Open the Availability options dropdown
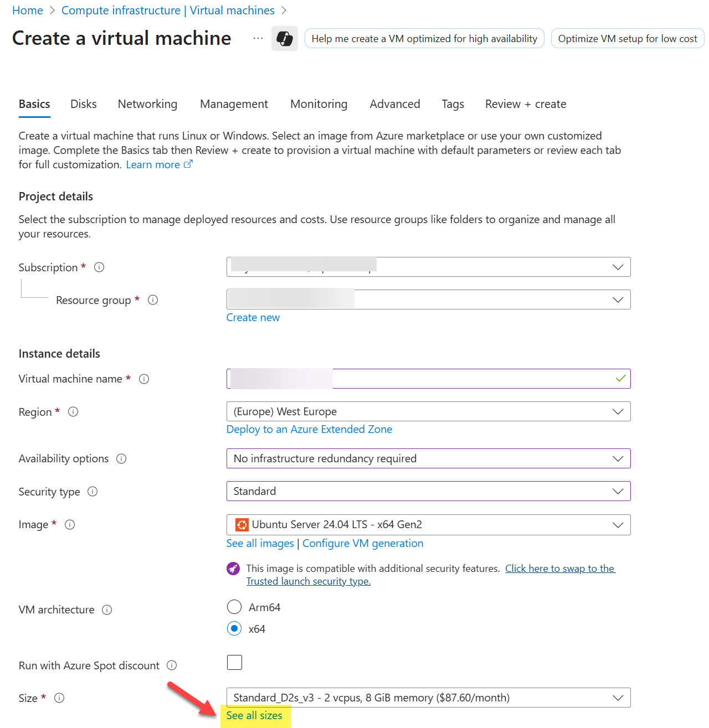Image resolution: width=709 pixels, height=728 pixels. pos(428,458)
